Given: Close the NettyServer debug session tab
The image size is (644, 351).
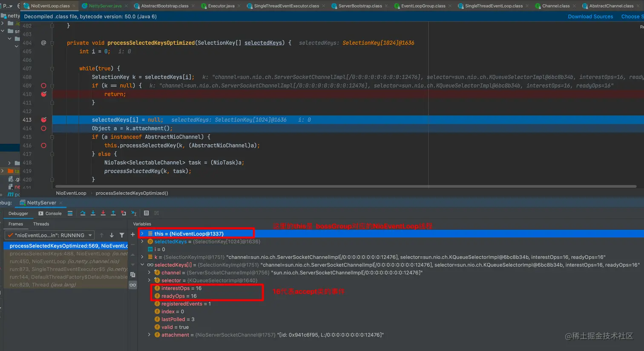Looking at the screenshot, I should click(x=60, y=203).
